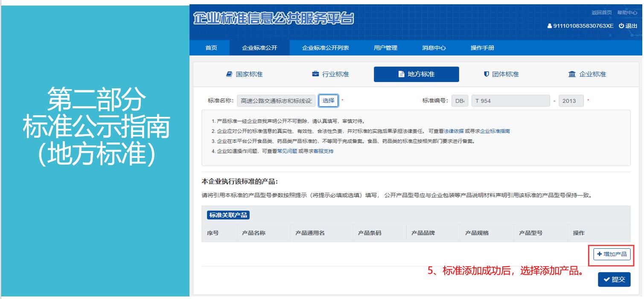Click the 标准关联产品 table label

(228, 215)
